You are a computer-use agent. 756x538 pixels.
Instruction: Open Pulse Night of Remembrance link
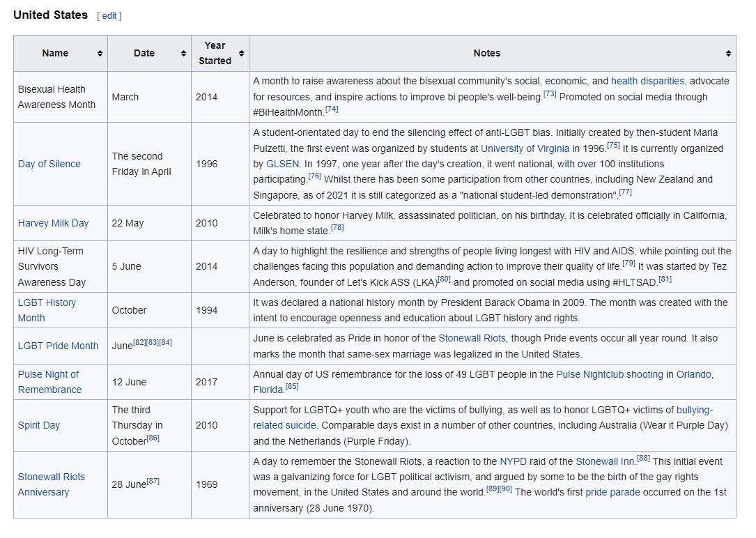pyautogui.click(x=49, y=382)
